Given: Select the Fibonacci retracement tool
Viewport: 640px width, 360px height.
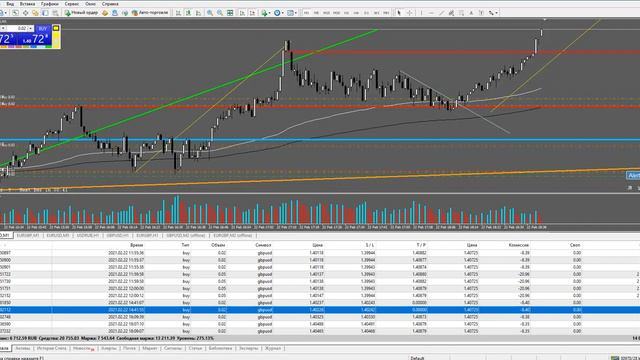Looking at the screenshot, I should point(461,13).
